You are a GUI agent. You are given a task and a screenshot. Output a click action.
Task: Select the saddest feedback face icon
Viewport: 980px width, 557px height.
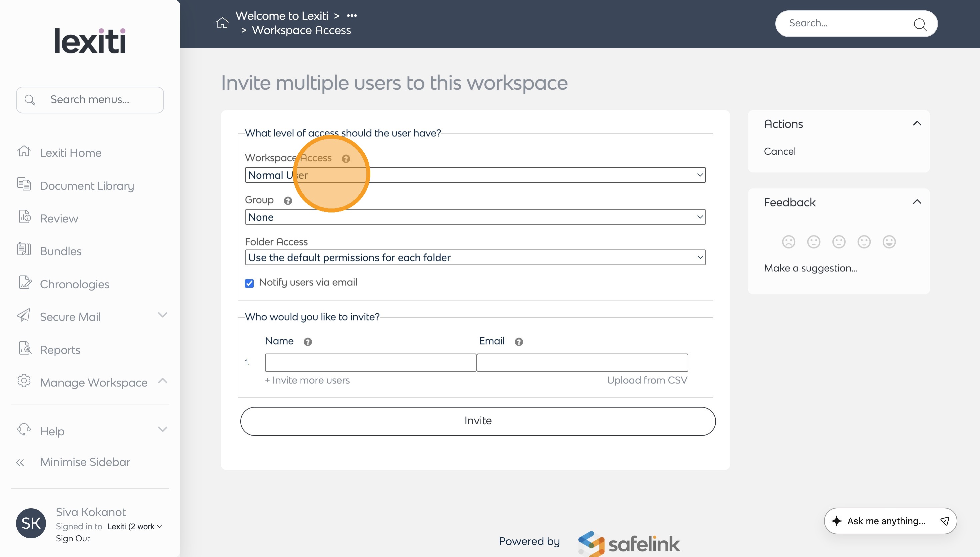pyautogui.click(x=788, y=242)
